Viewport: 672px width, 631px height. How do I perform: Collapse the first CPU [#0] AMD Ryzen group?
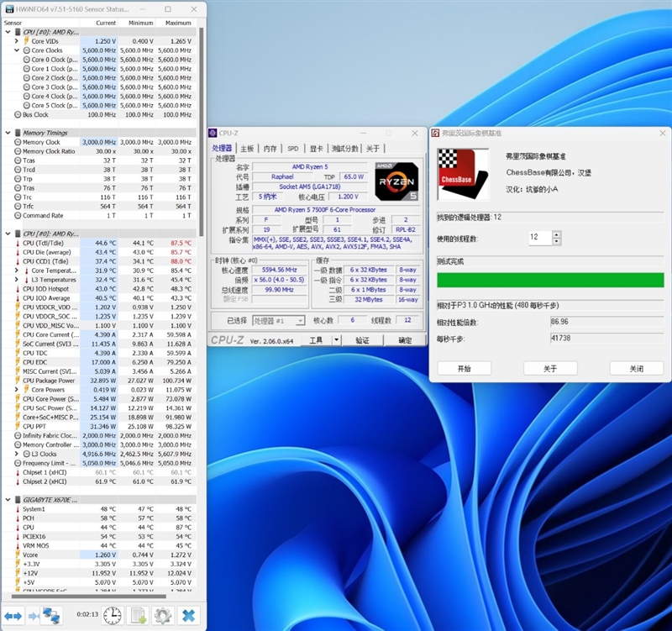pos(8,32)
